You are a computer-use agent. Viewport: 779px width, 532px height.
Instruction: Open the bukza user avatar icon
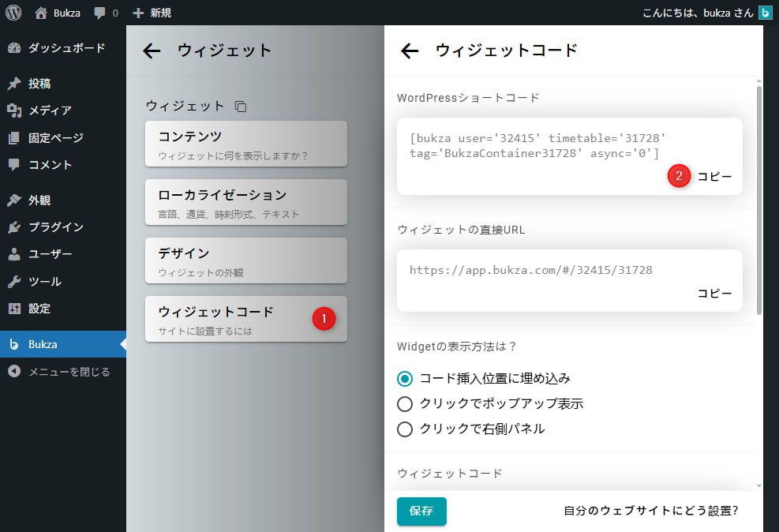pyautogui.click(x=765, y=13)
